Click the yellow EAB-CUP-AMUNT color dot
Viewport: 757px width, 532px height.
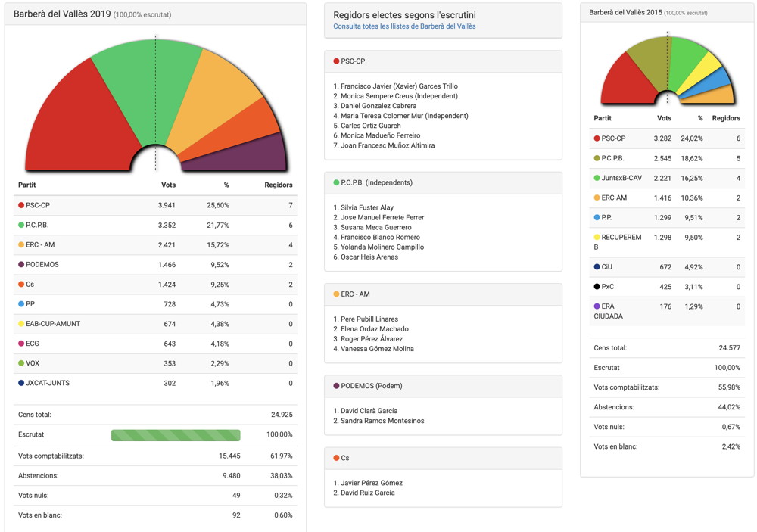click(21, 324)
